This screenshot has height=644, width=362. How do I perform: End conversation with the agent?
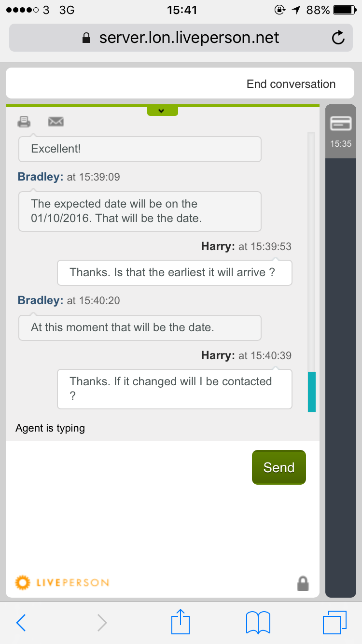(291, 84)
